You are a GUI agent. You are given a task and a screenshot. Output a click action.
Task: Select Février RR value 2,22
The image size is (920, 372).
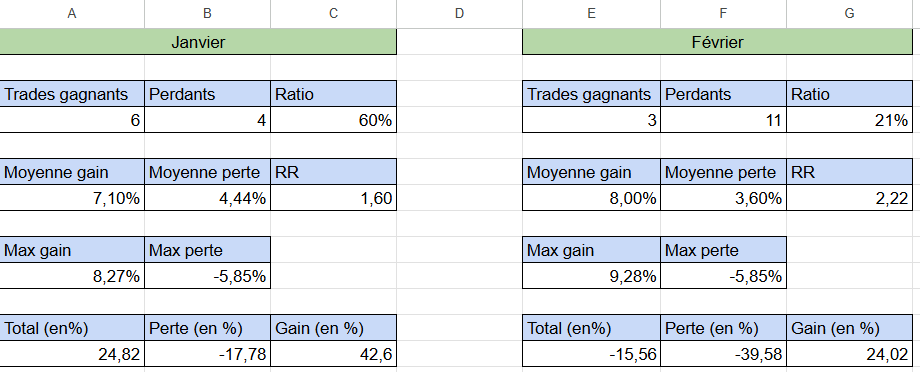850,198
